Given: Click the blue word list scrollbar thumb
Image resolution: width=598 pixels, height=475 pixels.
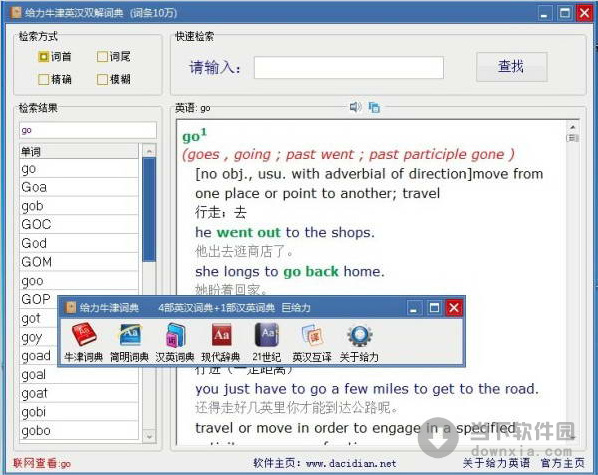Looking at the screenshot, I should click(x=149, y=210).
